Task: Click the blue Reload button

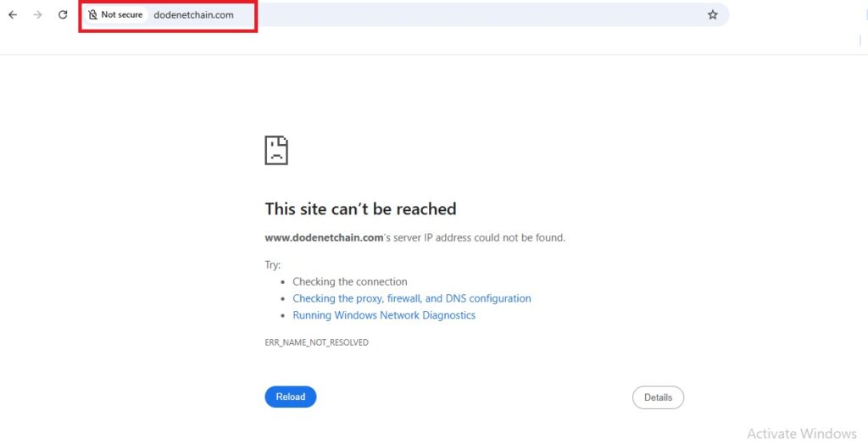Action: click(291, 397)
